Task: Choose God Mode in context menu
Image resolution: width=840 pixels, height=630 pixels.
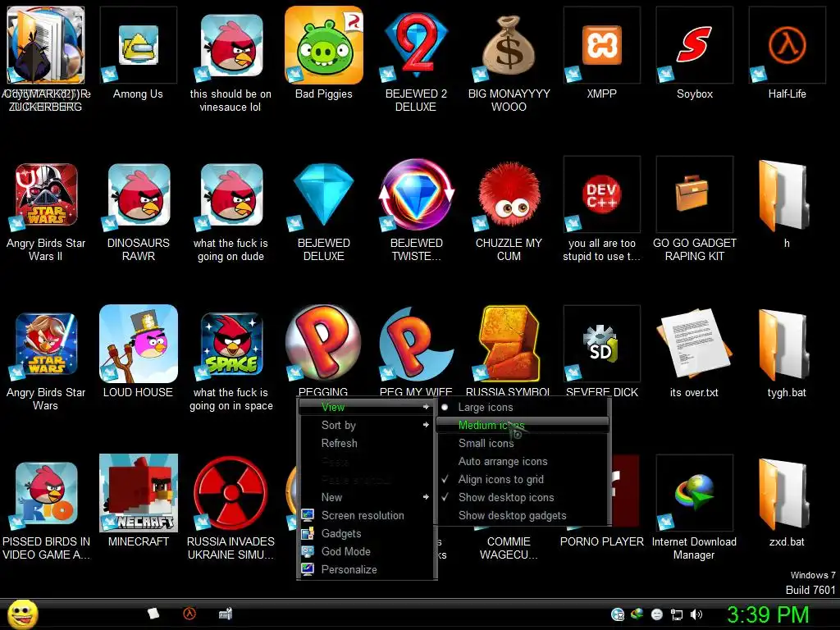Action: pyautogui.click(x=366, y=552)
